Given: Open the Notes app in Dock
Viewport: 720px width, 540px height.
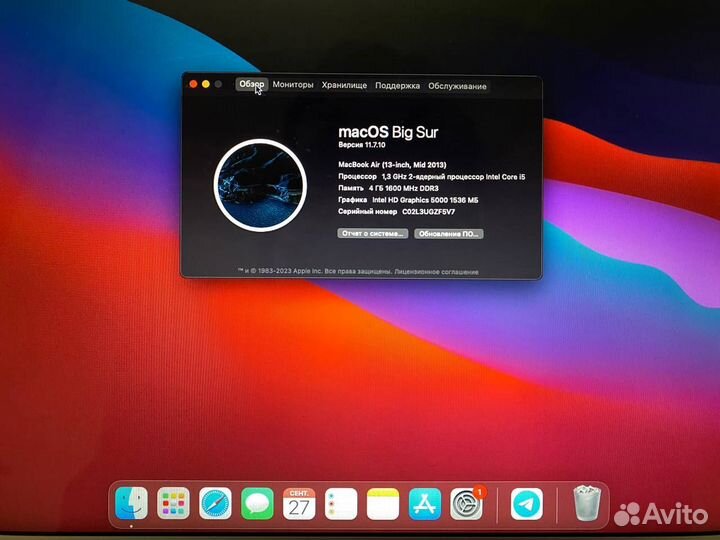Looking at the screenshot, I should coord(383,504).
